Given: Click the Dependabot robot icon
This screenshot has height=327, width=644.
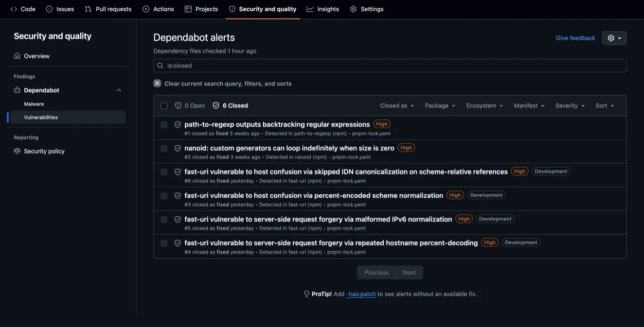Looking at the screenshot, I should [x=17, y=90].
